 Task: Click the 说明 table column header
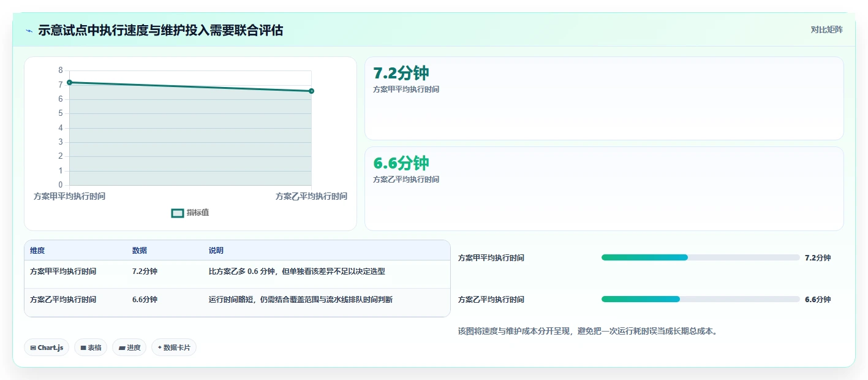point(216,251)
